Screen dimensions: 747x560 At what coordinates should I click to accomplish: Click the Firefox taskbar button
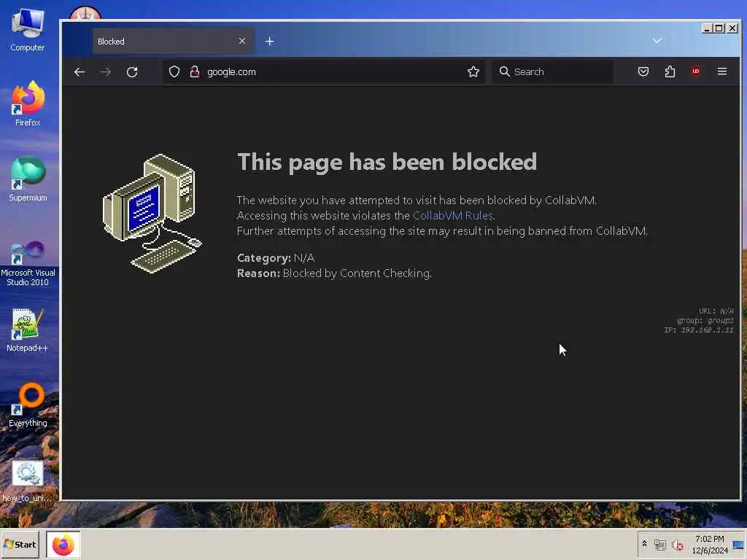point(63,544)
